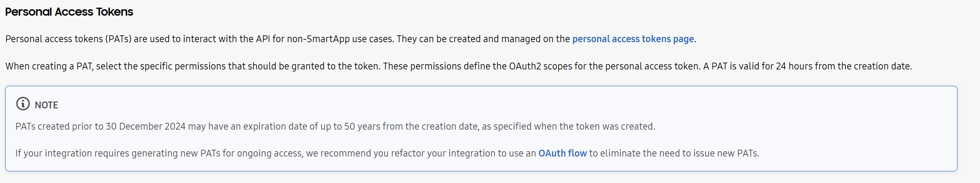
Task: Click the NOTE label in the callout
Action: 47,105
